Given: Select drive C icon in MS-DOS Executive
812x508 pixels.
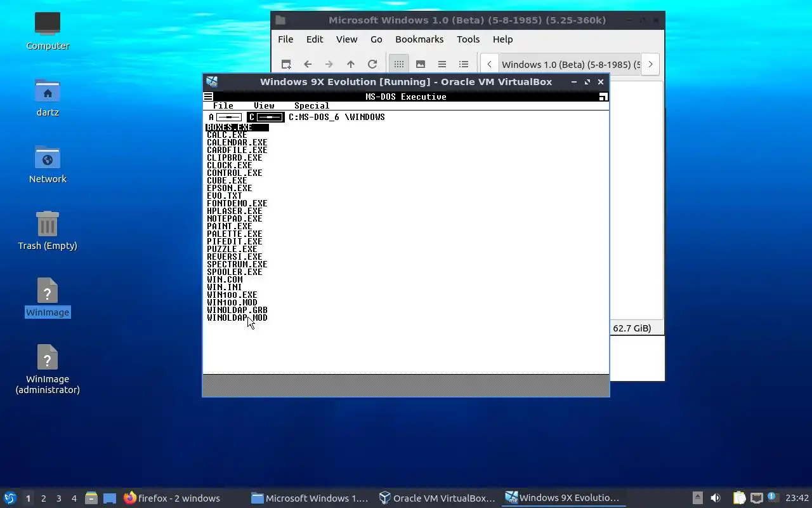Looking at the screenshot, I should [x=265, y=117].
